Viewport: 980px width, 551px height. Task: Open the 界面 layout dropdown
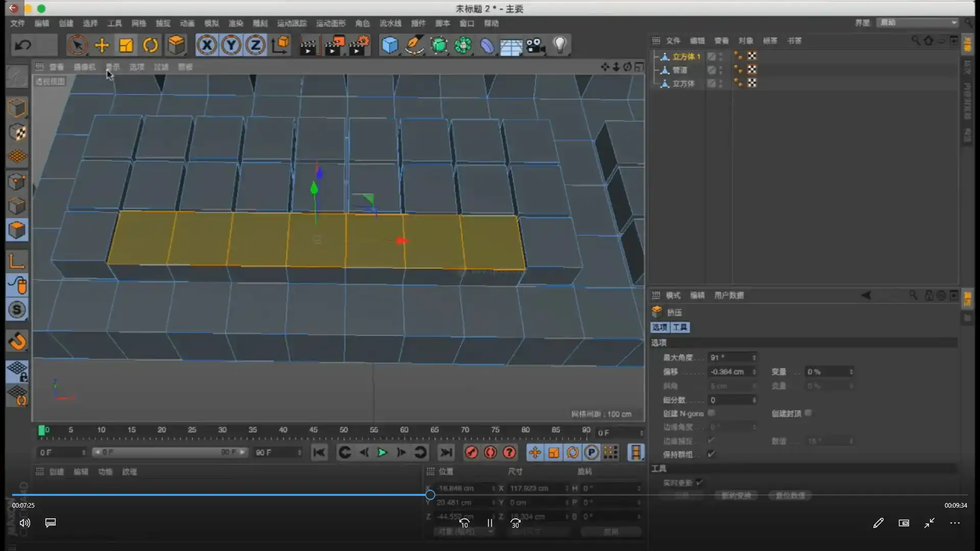[x=917, y=22]
